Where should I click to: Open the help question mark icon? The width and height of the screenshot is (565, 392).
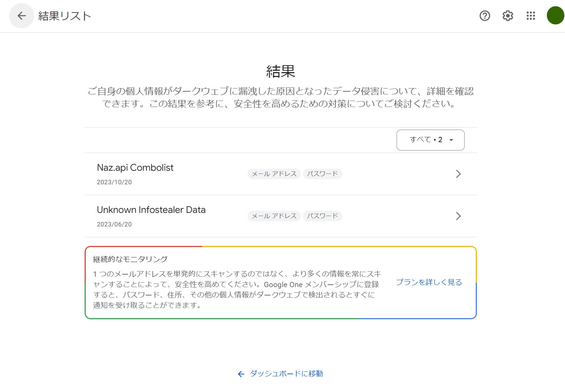484,16
